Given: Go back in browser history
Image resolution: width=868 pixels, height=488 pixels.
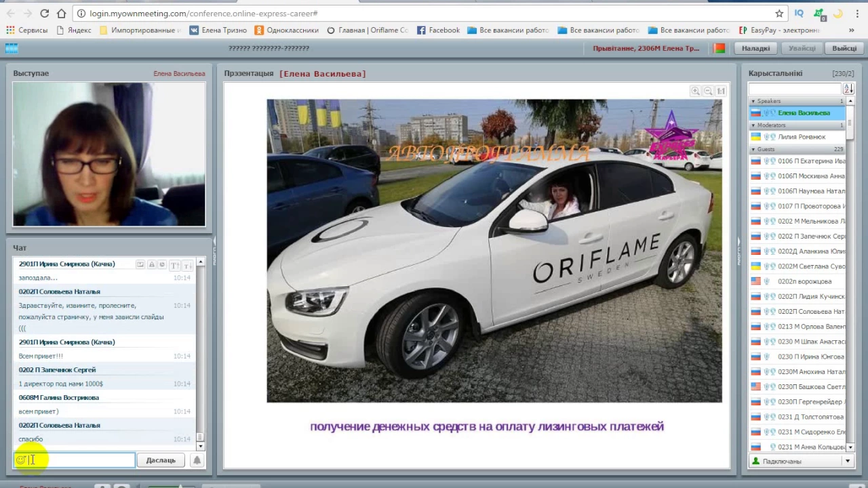Looking at the screenshot, I should coord(11,14).
